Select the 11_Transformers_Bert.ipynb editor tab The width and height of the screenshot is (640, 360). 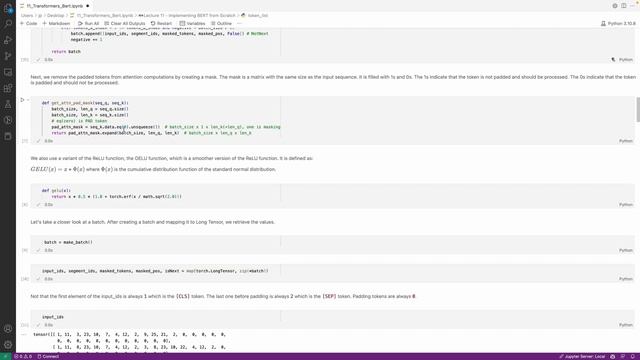pyautogui.click(x=55, y=6)
